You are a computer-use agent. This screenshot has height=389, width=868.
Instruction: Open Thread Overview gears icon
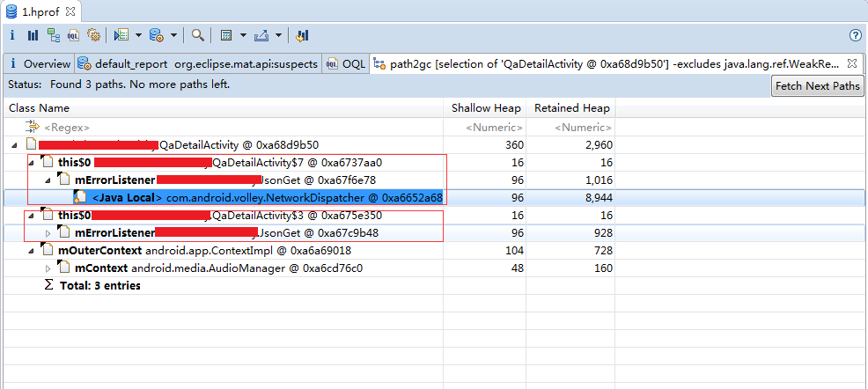(93, 35)
